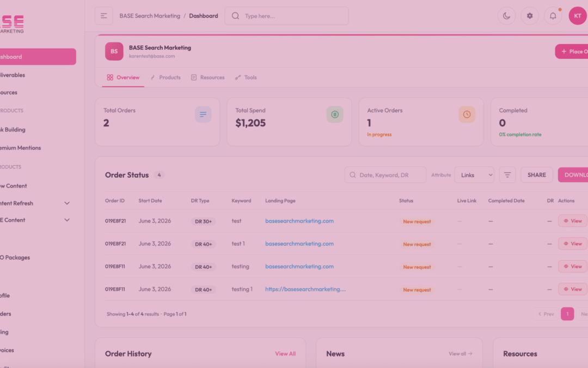Expand the E Content sidebar chevron

click(x=67, y=220)
